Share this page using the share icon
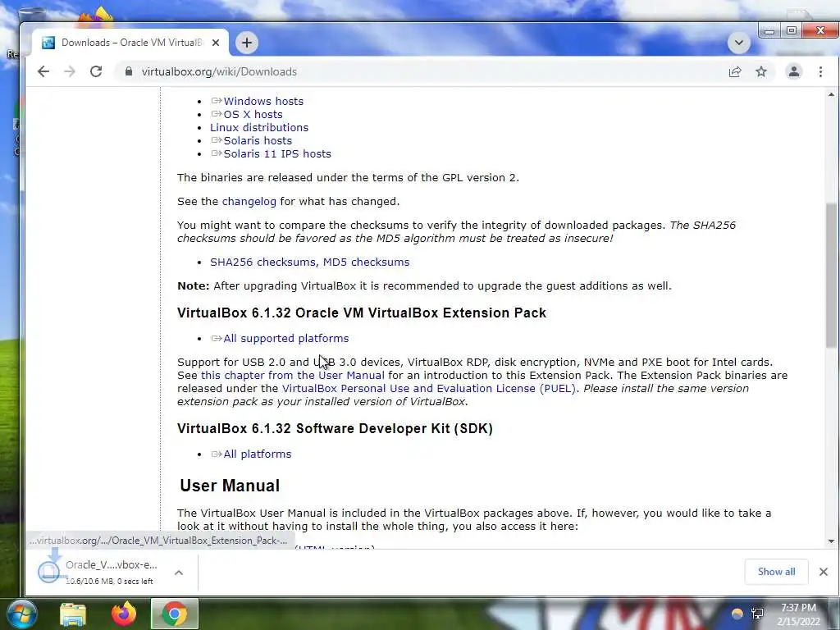The height and width of the screenshot is (630, 840). pyautogui.click(x=735, y=71)
